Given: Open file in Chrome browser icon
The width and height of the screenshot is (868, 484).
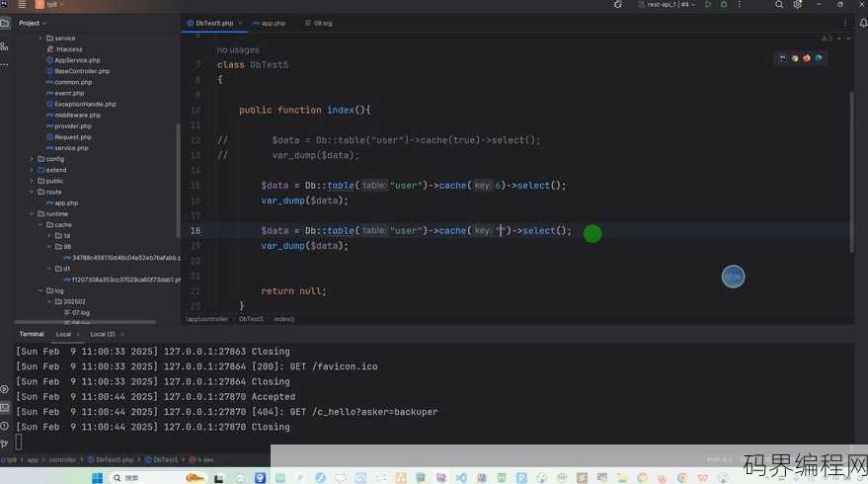Looking at the screenshot, I should [795, 58].
